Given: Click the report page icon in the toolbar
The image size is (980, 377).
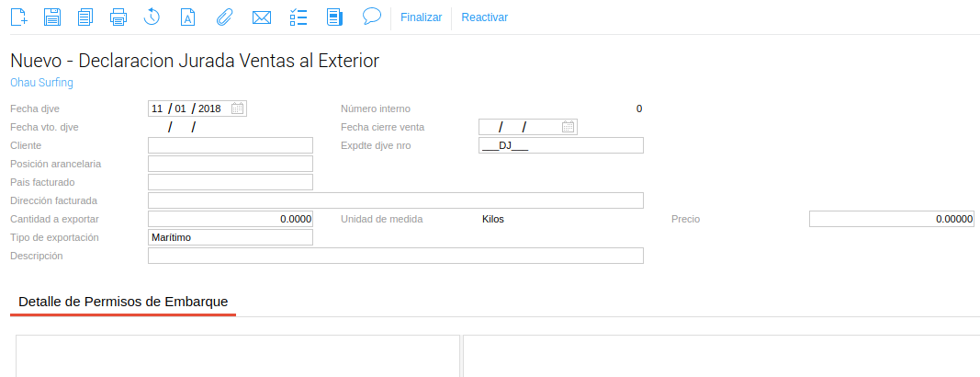Looking at the screenshot, I should [334, 17].
